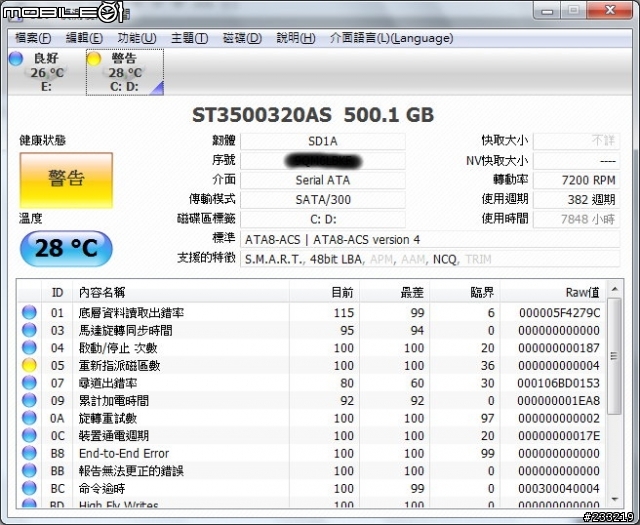This screenshot has width=640, height=525.
Task: Open the 磁碟(D) menu
Action: coord(242,38)
